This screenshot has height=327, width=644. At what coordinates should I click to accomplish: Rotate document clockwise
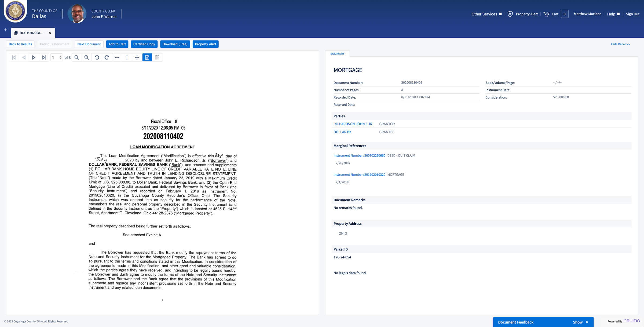coord(107,57)
